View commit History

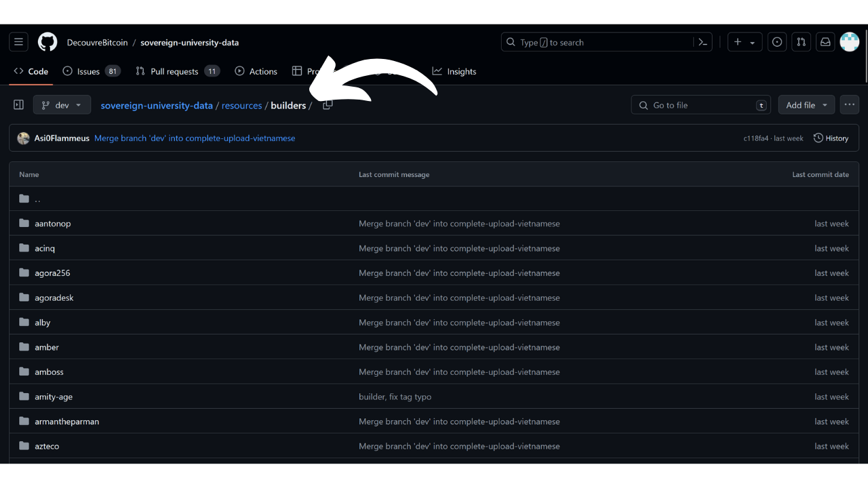831,138
